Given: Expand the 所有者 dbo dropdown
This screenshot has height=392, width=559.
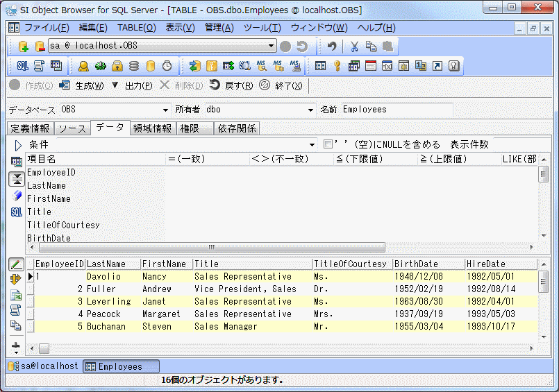Looking at the screenshot, I should [311, 110].
